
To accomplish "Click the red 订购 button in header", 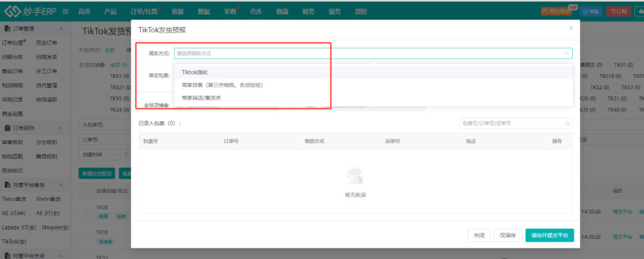I will pos(619,11).
